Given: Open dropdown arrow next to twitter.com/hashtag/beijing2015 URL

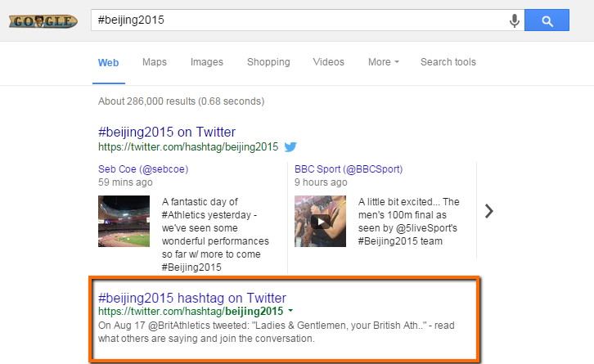Looking at the screenshot, I should coord(290,311).
